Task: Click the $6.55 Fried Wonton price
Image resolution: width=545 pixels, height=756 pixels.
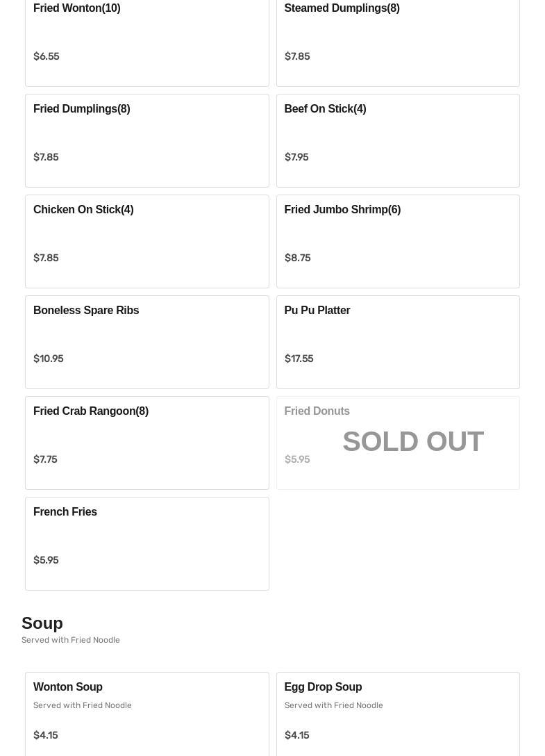Action: 47,56
